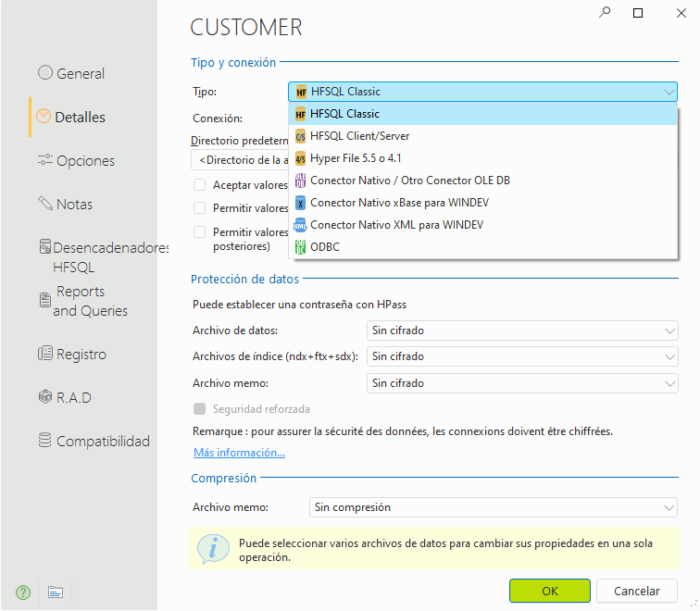Image resolution: width=700 pixels, height=611 pixels.
Task: Click the Directorio de la aplicación field
Action: click(x=240, y=160)
